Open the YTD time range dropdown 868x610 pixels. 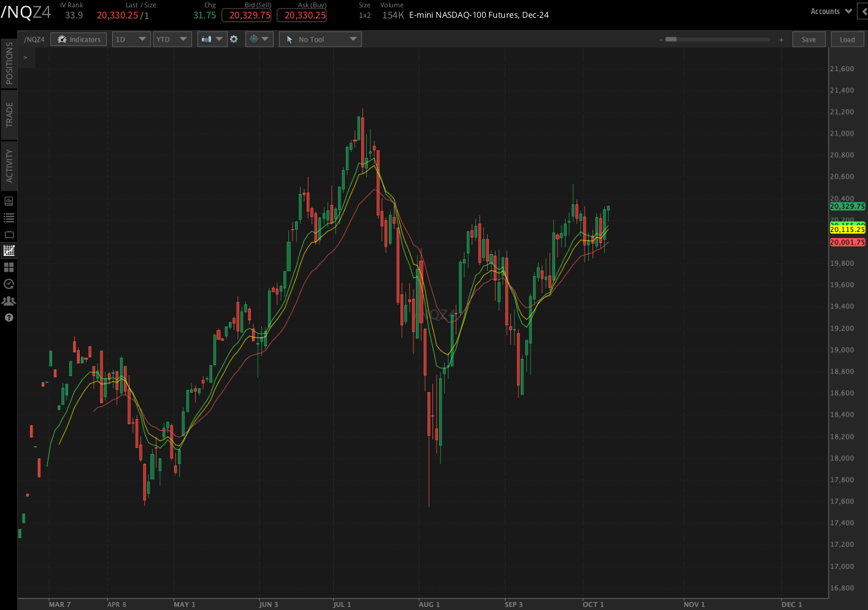(172, 39)
